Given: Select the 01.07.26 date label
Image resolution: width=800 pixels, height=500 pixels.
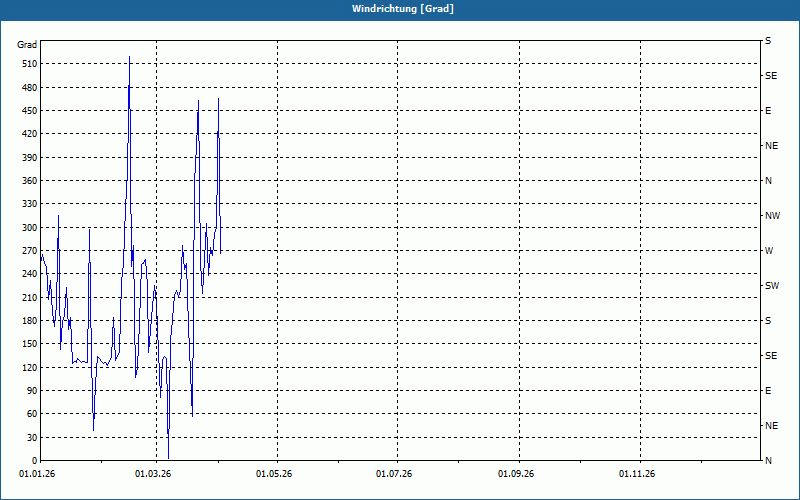Looking at the screenshot, I should [x=394, y=473].
